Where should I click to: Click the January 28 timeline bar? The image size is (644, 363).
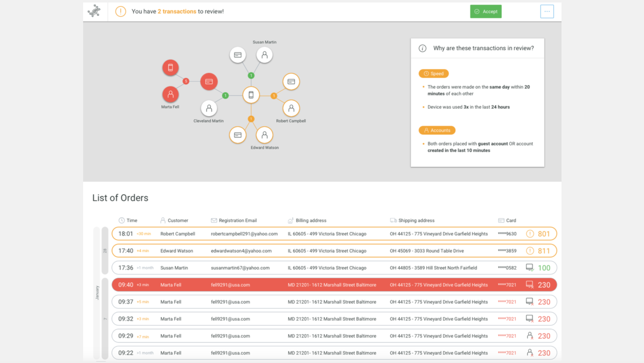click(105, 250)
